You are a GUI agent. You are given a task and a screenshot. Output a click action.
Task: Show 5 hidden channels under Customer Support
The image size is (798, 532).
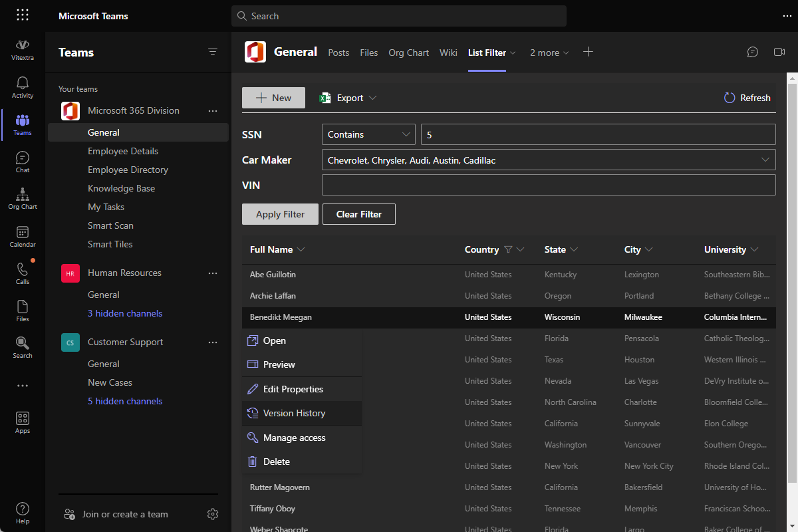[125, 401]
